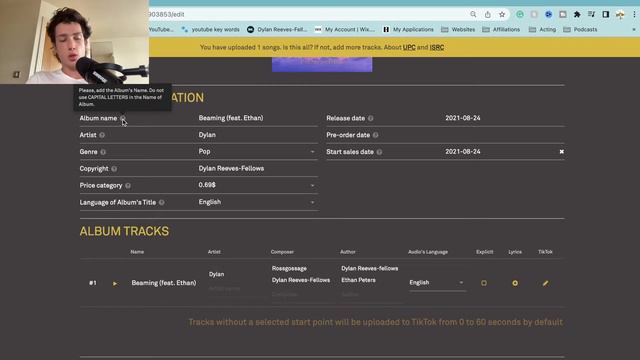Screen dimensions: 640x360
Task: Click the zoom magnifier icon in address bar
Action: 473,14
